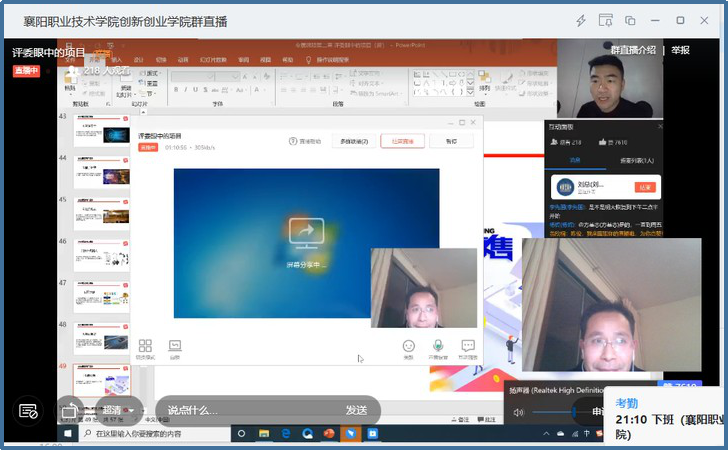Click 转换为 SmartArt dropdown in ribbon
This screenshot has height=450, width=728.
pyautogui.click(x=376, y=93)
